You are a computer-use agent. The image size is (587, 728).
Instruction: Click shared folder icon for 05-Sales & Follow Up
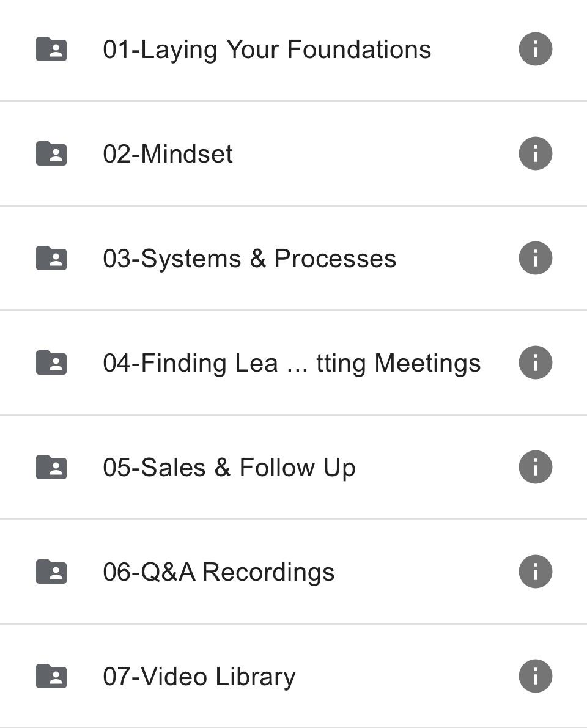click(x=51, y=466)
